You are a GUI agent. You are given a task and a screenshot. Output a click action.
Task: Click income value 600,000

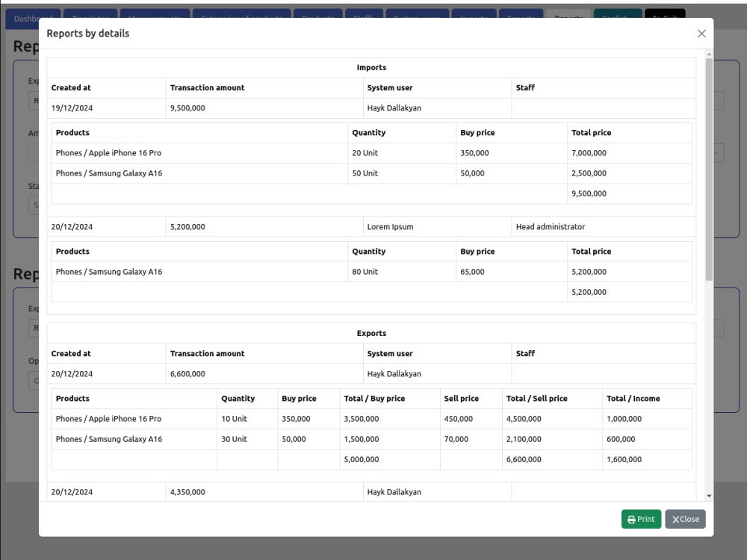[621, 439]
